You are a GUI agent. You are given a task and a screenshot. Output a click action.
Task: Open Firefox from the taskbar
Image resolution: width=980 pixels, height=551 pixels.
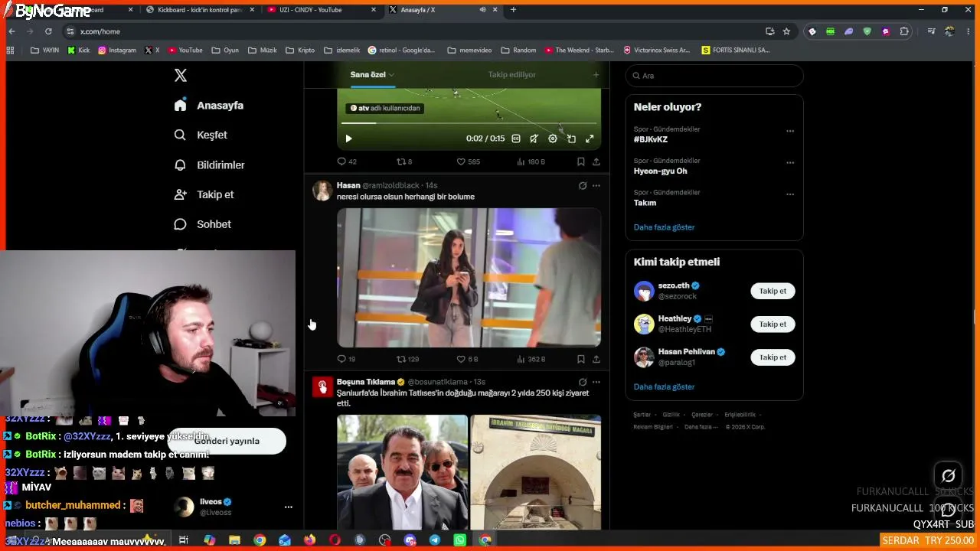coord(309,540)
